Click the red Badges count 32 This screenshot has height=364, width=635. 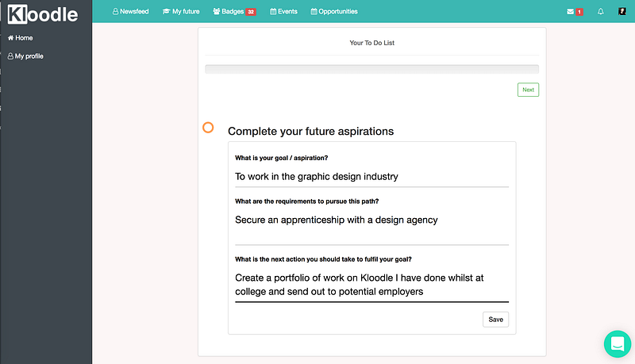pyautogui.click(x=251, y=12)
